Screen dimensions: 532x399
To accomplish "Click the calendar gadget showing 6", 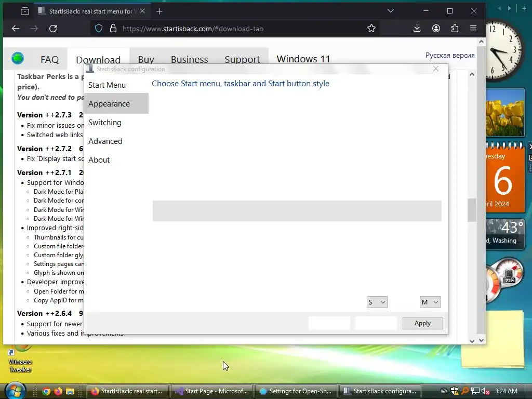I will [x=505, y=179].
